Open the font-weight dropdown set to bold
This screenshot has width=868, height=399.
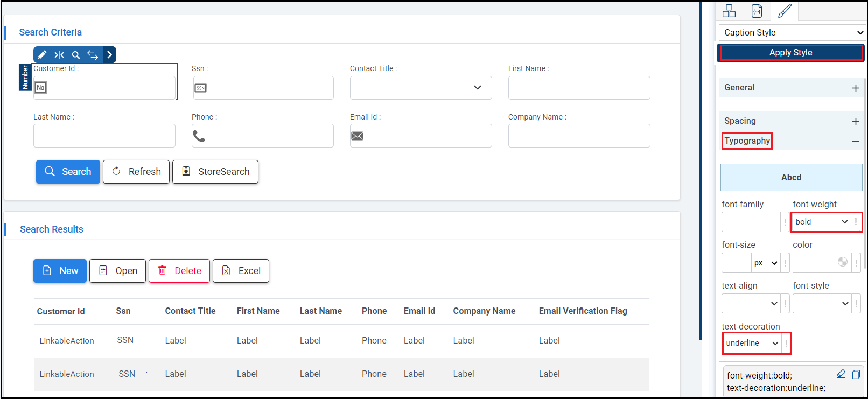click(x=821, y=222)
